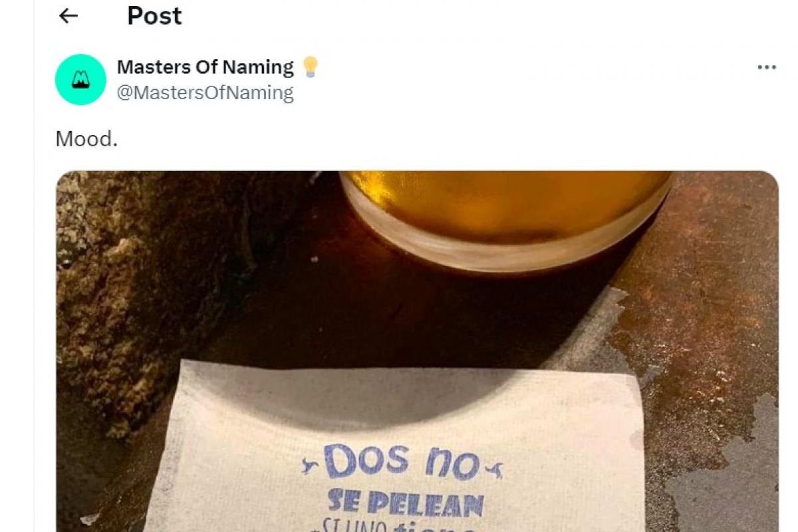Open the @MastersOfNaming handle link

205,92
